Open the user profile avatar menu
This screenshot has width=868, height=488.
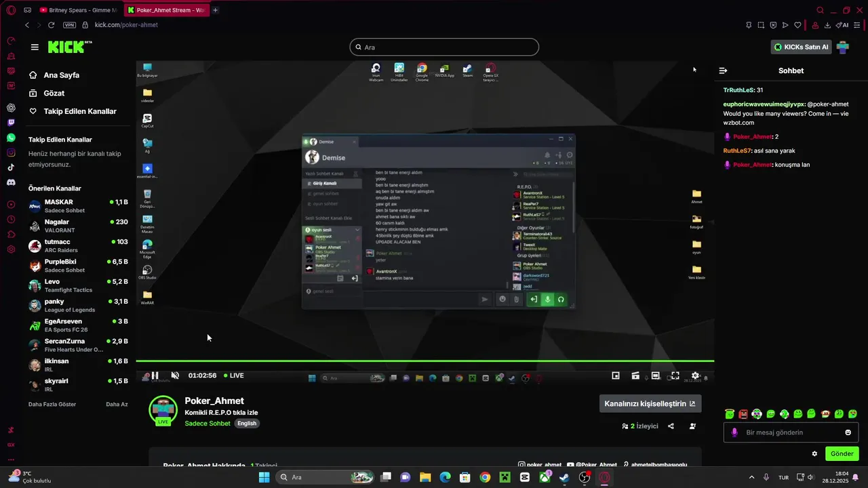[843, 47]
